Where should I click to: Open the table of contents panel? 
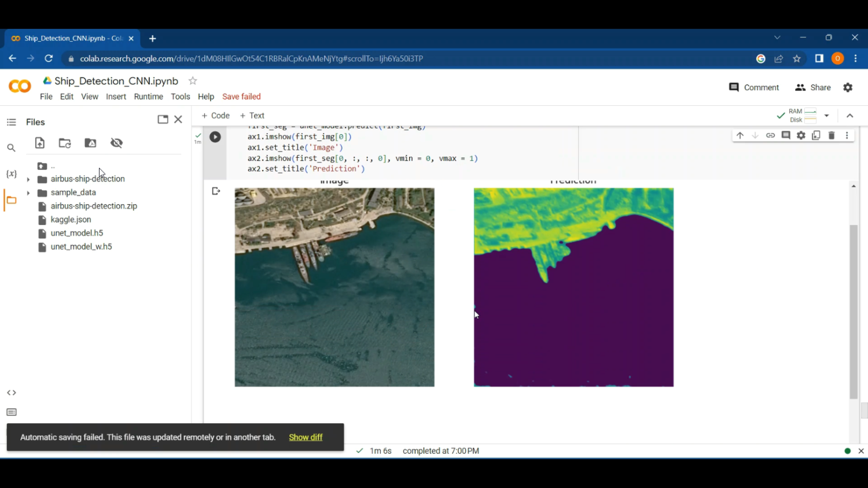pyautogui.click(x=11, y=121)
